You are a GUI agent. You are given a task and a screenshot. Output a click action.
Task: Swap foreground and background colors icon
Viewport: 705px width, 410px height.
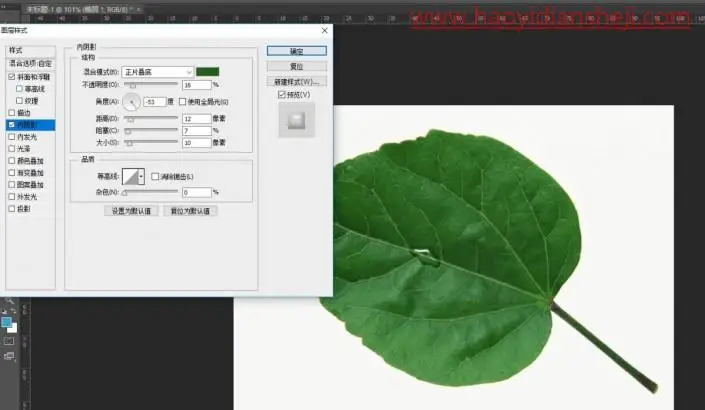pos(13,311)
